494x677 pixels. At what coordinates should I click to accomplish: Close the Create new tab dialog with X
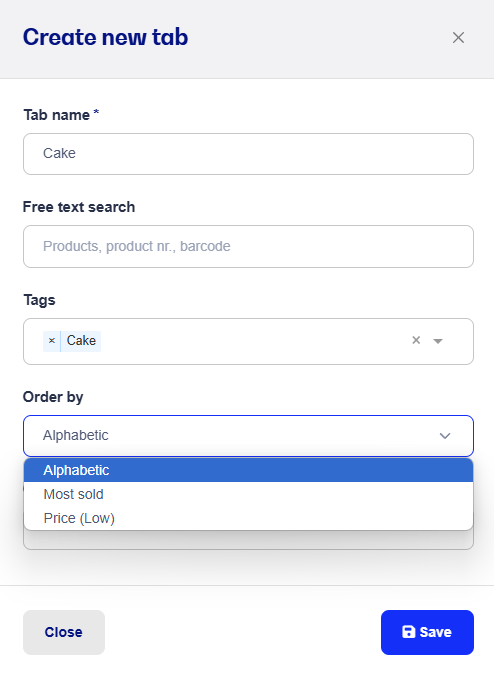tap(458, 38)
